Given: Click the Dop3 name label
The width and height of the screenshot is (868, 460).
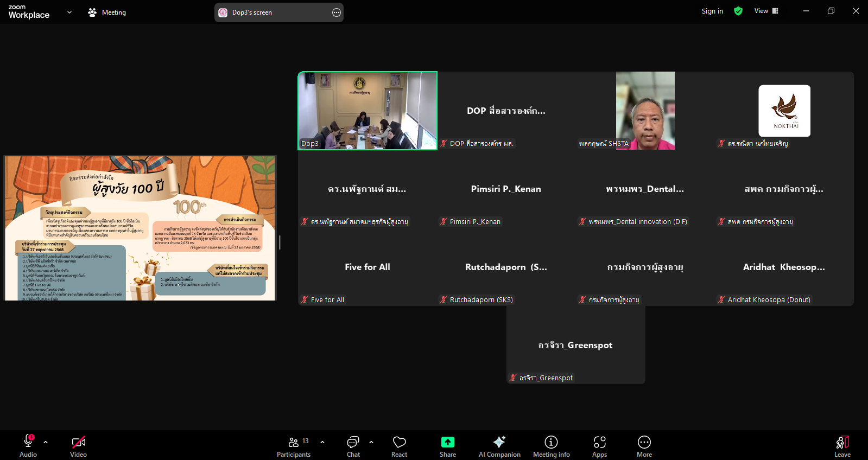Looking at the screenshot, I should tap(310, 143).
